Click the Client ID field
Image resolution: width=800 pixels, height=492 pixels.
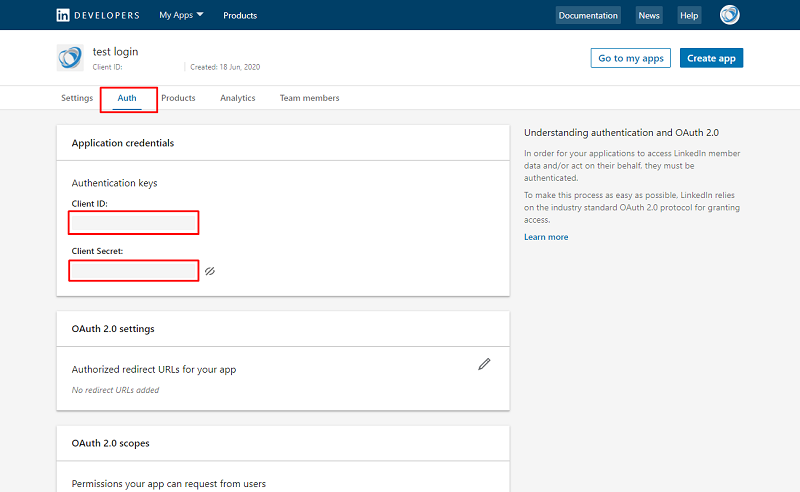click(134, 223)
